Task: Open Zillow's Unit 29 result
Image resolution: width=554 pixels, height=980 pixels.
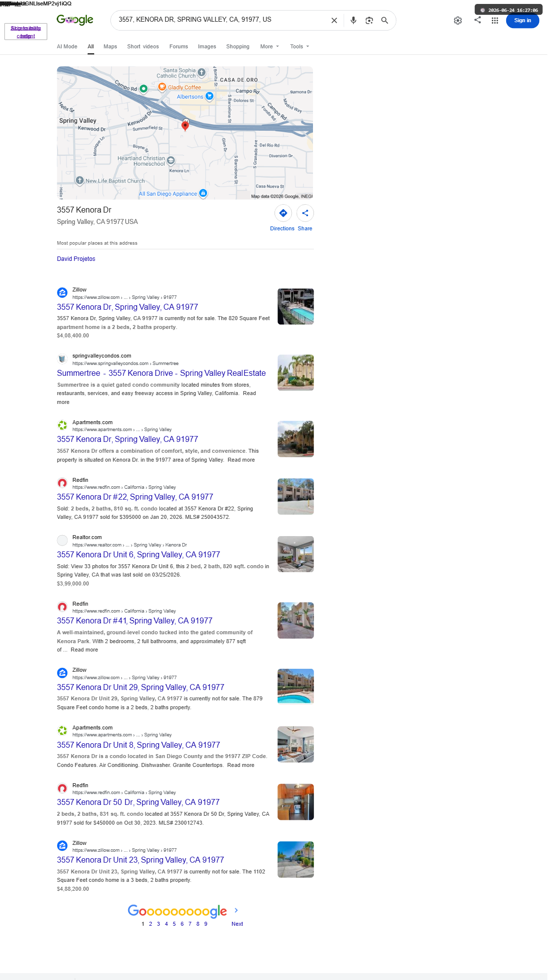Action: coord(140,687)
